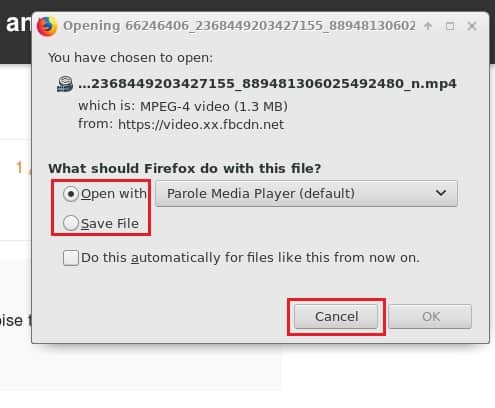Click the video.xx.fbcdn.net source URL

tap(201, 124)
